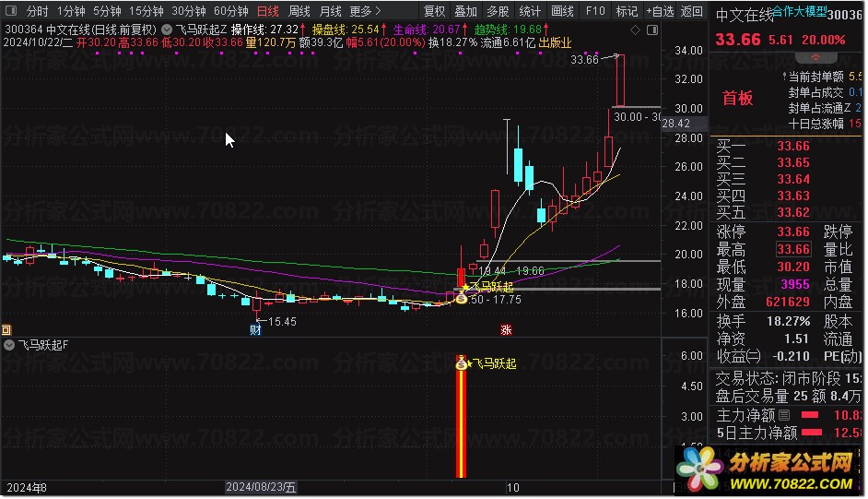Click the 多股 multi-stock button
This screenshot has height=499, width=868.
[498, 11]
